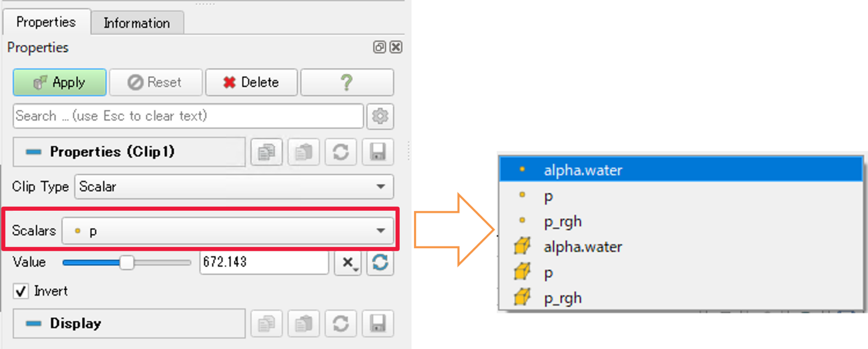
Task: Switch to the Information tab
Action: click(137, 23)
